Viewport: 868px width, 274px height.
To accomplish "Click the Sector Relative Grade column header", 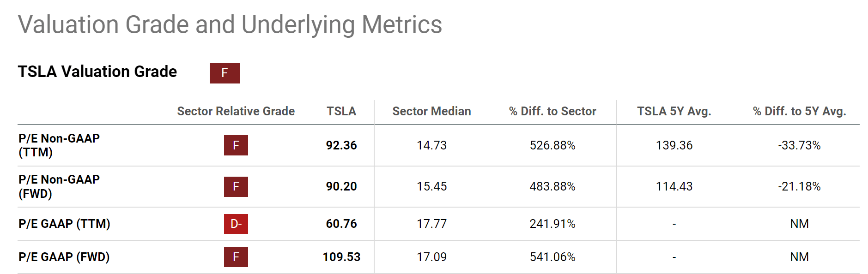I will pyautogui.click(x=236, y=111).
